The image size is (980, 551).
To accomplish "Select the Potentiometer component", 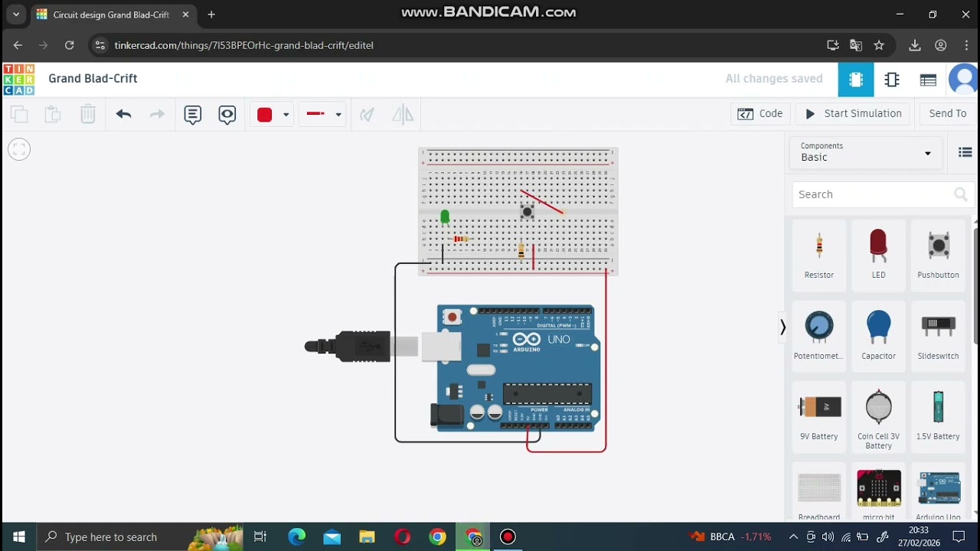I will pos(819,335).
